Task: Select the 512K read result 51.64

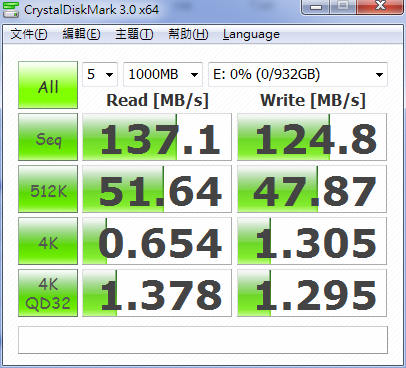Action: (x=157, y=189)
